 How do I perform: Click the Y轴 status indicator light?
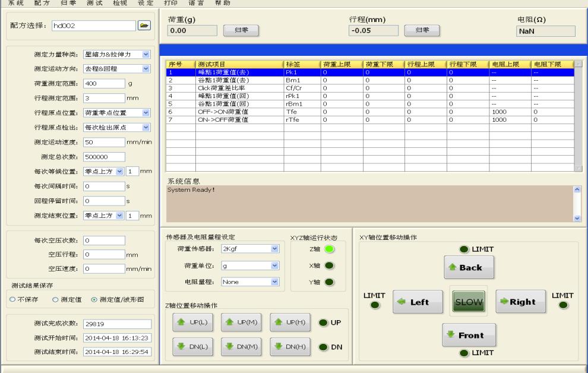pos(329,282)
